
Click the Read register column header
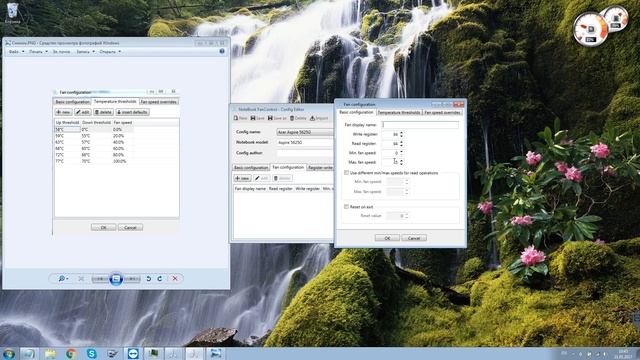280,189
